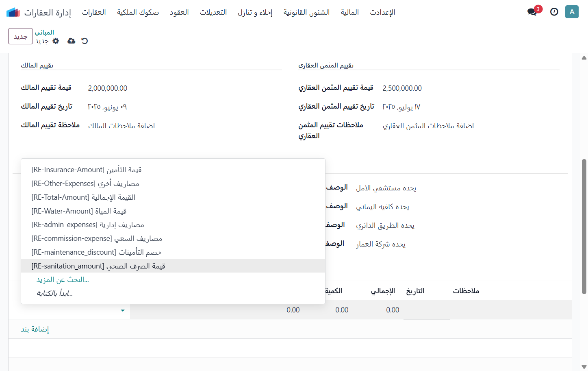The height and width of the screenshot is (371, 588).
Task: Click البحث عن المزيد search more link
Action: 63,279
